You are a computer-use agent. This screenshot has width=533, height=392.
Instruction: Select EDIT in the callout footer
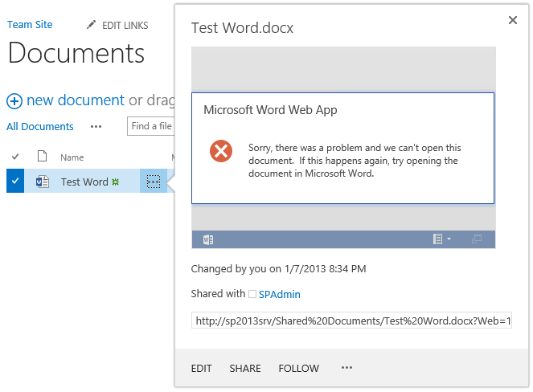click(201, 368)
